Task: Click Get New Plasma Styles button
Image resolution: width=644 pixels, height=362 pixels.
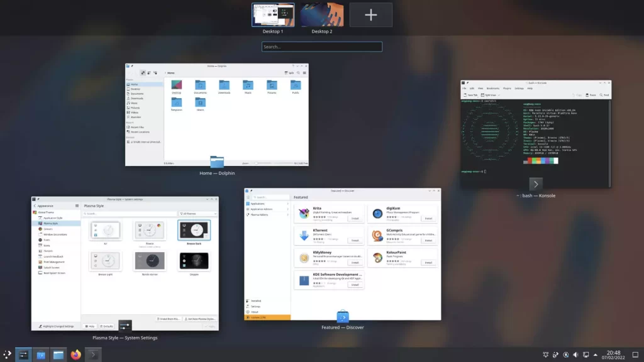Action: (200, 319)
